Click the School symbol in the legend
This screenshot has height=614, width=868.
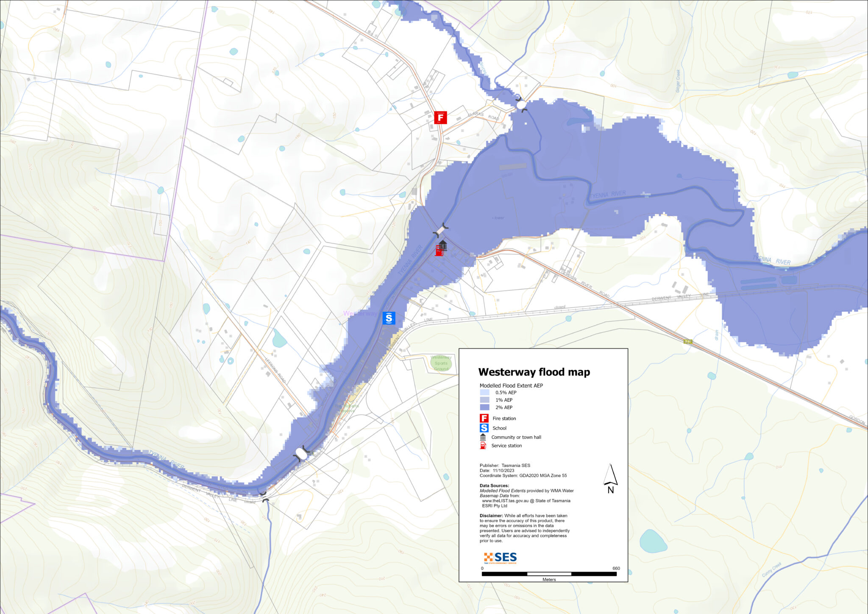pos(483,428)
